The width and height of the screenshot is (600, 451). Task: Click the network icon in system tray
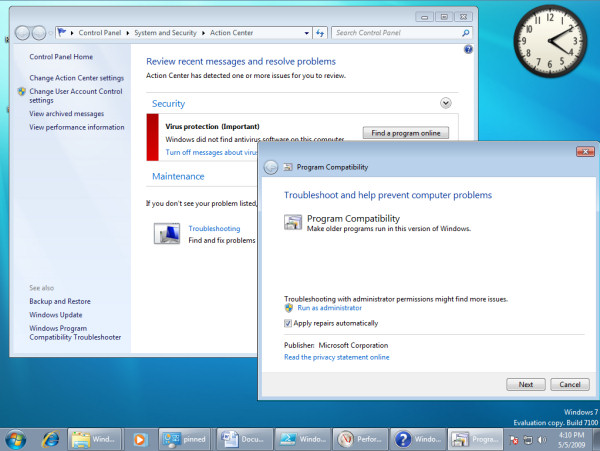pyautogui.click(x=528, y=440)
